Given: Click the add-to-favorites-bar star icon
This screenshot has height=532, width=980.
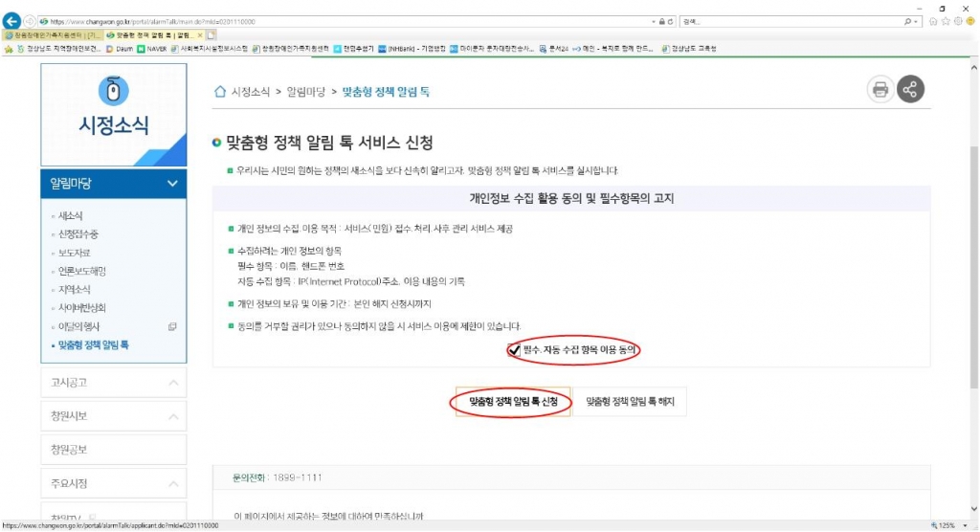Looking at the screenshot, I should (8, 49).
